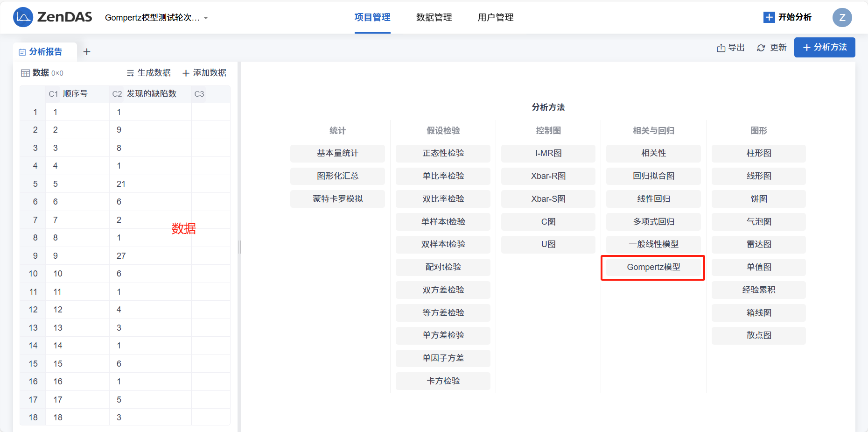The height and width of the screenshot is (432, 868).
Task: Click the 添加数据 add data button
Action: click(x=204, y=73)
